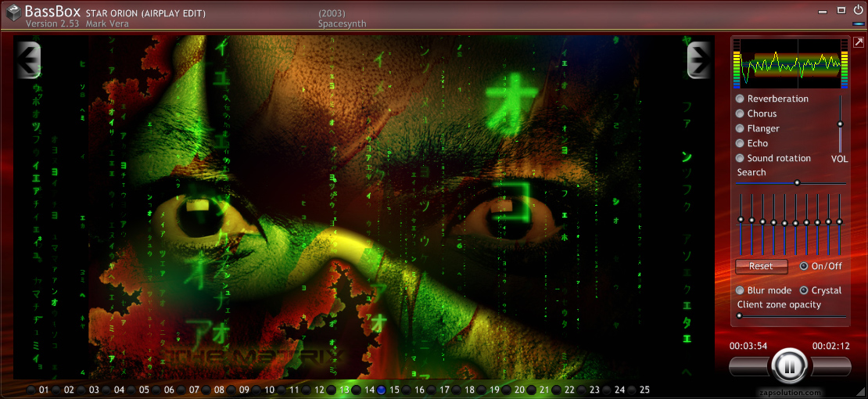Pause playback with the round pause button
This screenshot has width=868, height=399.
[x=790, y=366]
